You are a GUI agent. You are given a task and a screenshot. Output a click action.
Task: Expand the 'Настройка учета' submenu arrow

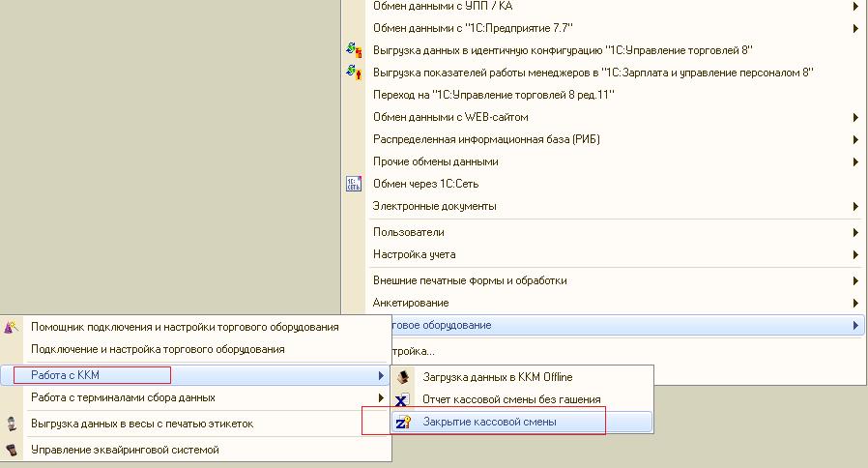tap(855, 254)
